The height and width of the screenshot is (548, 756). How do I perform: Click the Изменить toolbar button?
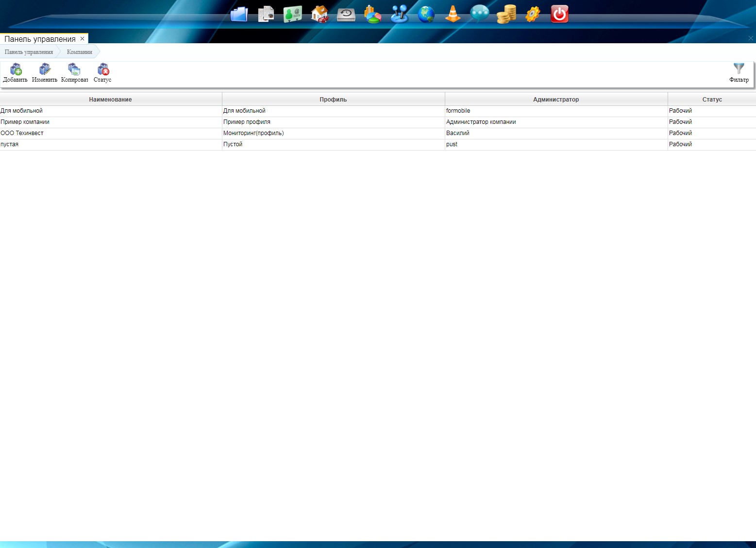click(x=45, y=73)
